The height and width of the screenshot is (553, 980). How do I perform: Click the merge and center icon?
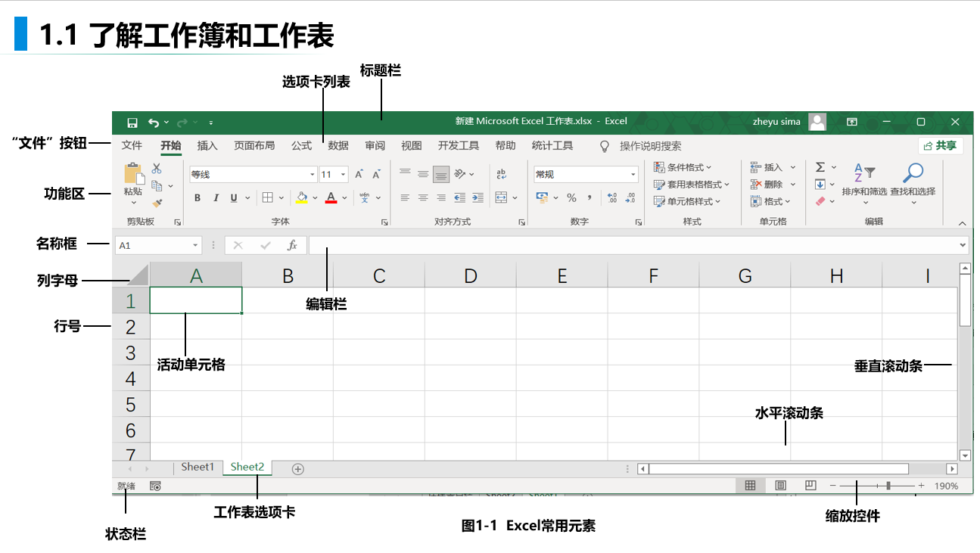(501, 197)
